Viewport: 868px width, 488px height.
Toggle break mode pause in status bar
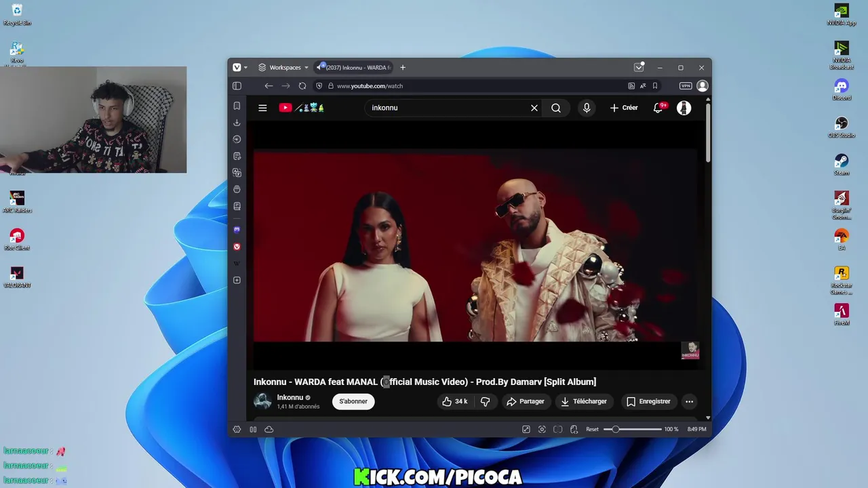253,429
